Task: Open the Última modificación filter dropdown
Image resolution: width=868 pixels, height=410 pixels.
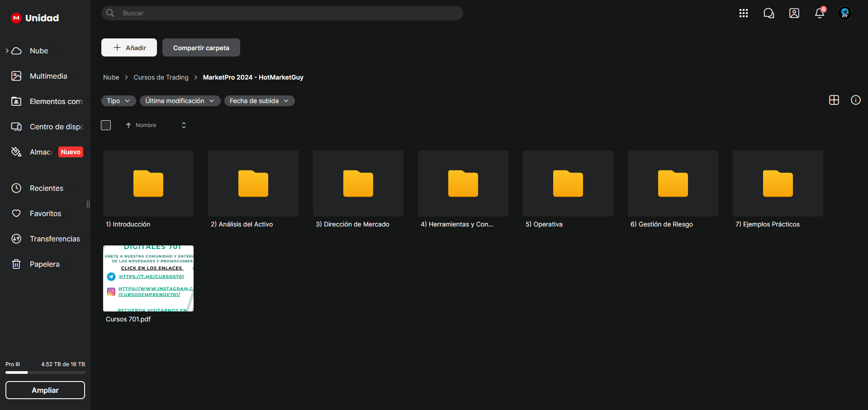Action: pos(180,101)
